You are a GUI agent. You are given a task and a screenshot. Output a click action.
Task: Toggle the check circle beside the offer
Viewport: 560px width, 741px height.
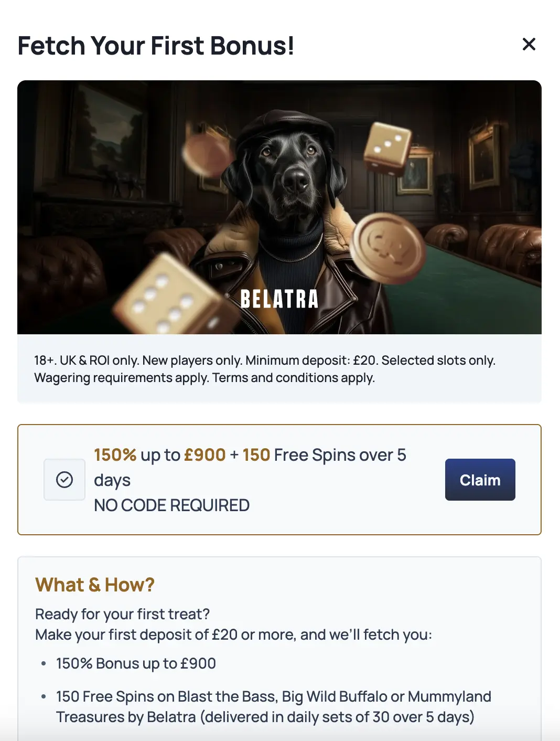click(x=64, y=480)
